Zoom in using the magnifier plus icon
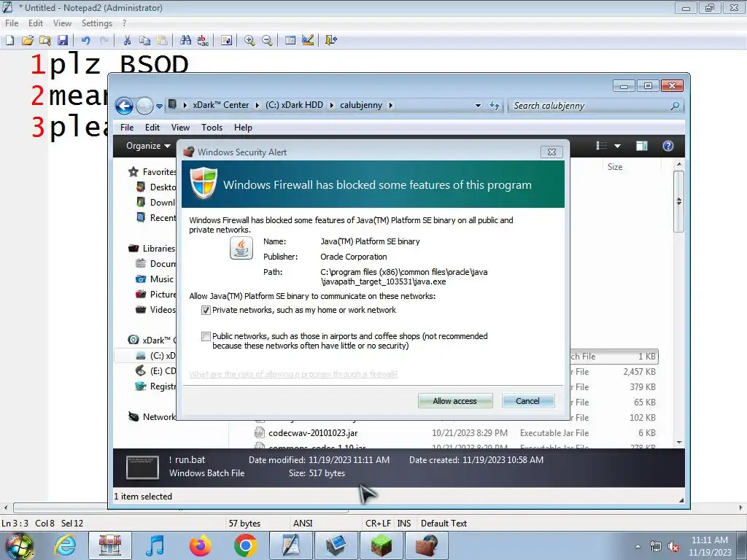 click(x=249, y=41)
